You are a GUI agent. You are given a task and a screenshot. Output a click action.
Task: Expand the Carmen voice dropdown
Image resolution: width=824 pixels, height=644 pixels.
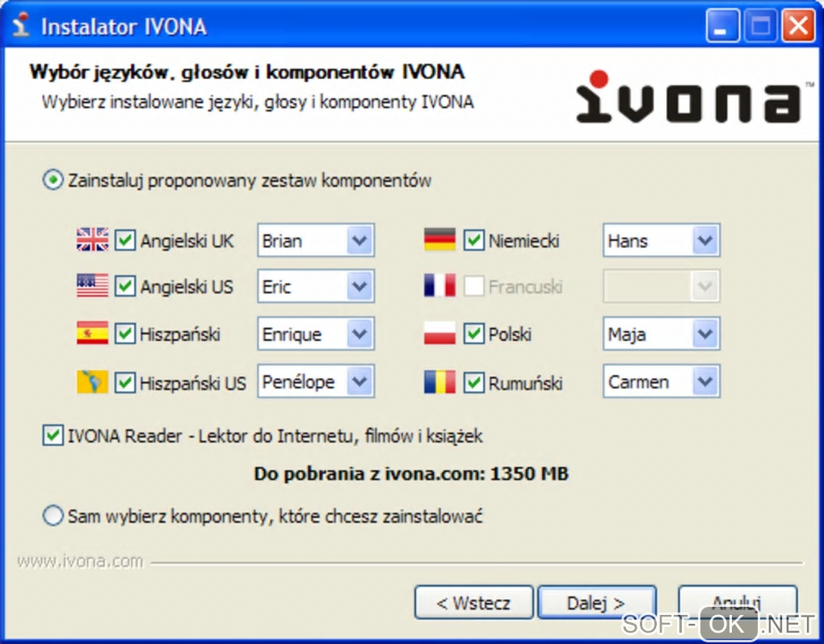[662, 381]
